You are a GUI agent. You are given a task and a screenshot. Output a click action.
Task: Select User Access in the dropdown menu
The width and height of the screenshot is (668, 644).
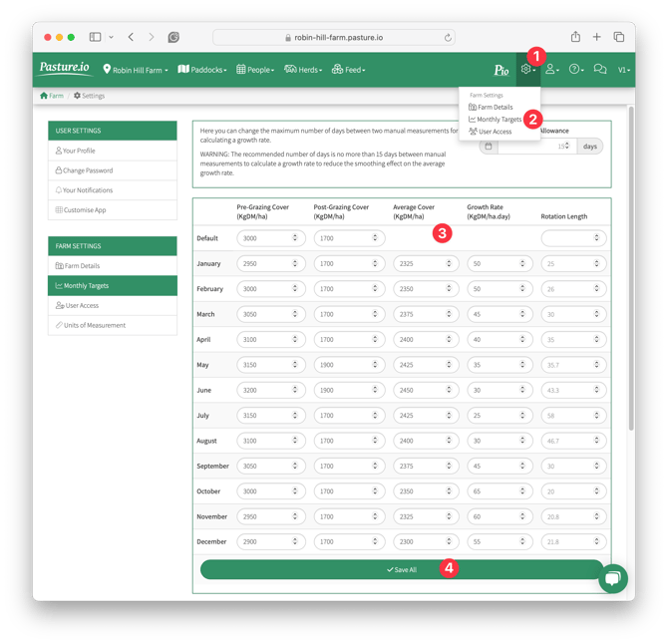click(x=494, y=132)
